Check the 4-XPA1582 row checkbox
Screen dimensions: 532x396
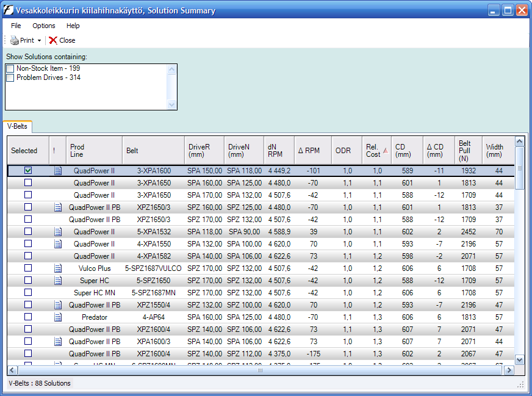tap(28, 256)
